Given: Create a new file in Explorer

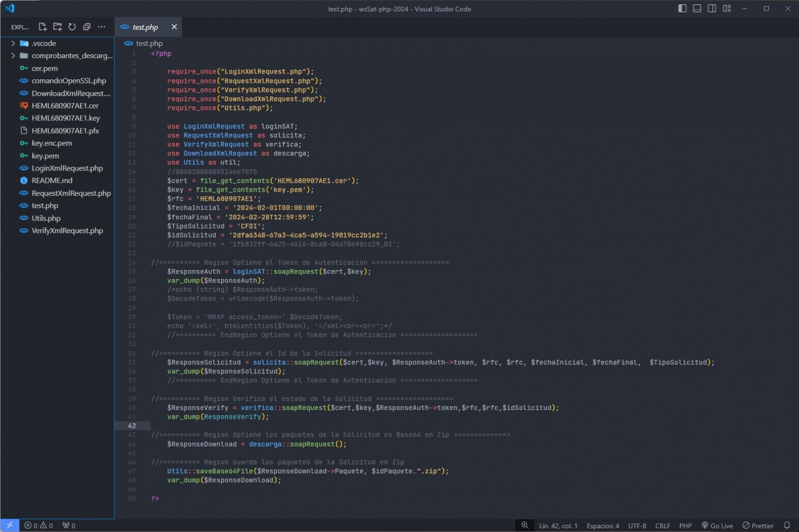Looking at the screenshot, I should click(43, 27).
